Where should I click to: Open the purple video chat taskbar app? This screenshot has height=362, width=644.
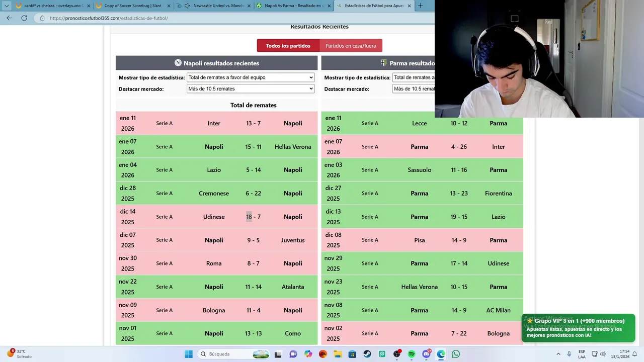[293, 354]
